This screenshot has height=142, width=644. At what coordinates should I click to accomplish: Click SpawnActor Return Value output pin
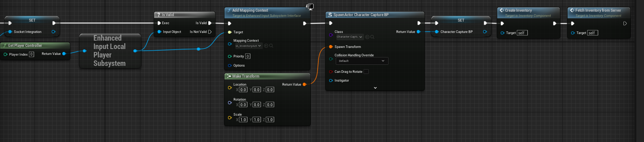(x=418, y=32)
